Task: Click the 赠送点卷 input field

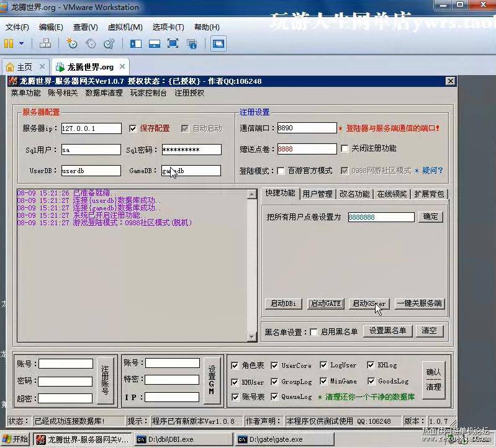Action: pyautogui.click(x=307, y=149)
